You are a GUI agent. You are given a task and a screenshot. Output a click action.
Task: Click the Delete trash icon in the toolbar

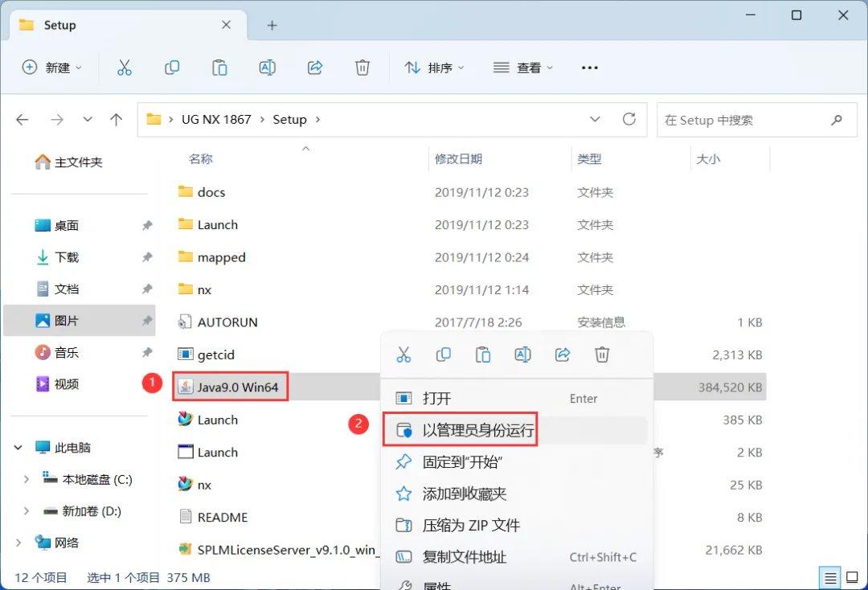point(362,68)
